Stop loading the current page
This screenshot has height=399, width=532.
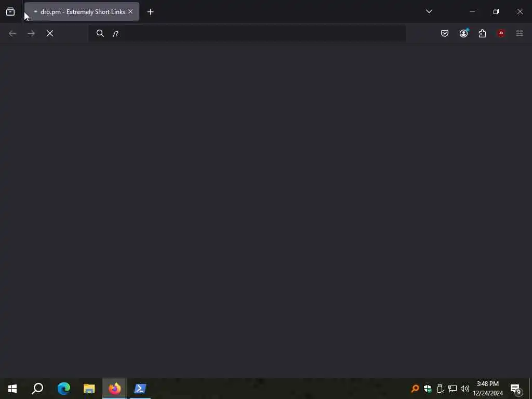pos(50,33)
